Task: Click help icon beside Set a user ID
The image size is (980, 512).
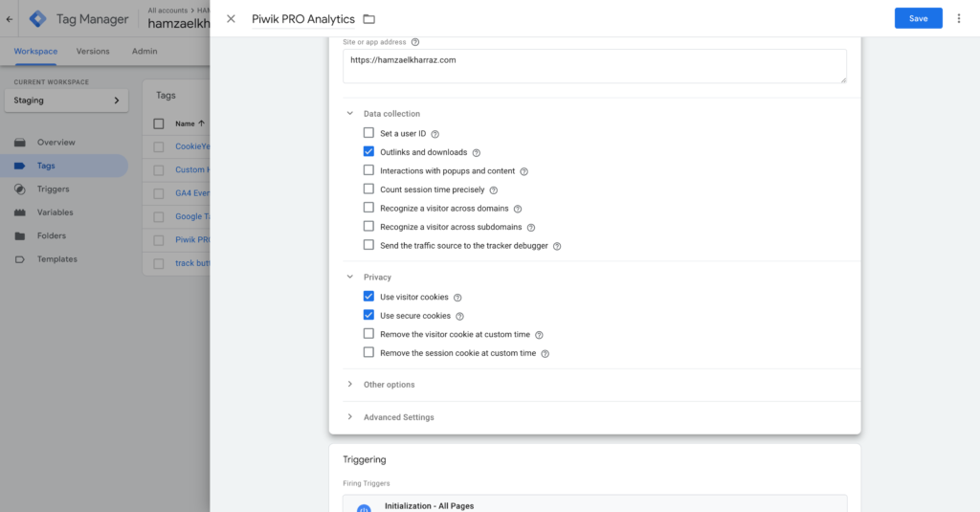Action: [x=434, y=134]
